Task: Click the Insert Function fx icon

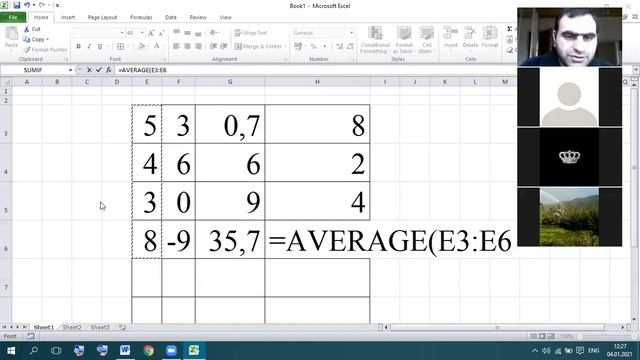Action: coord(109,70)
